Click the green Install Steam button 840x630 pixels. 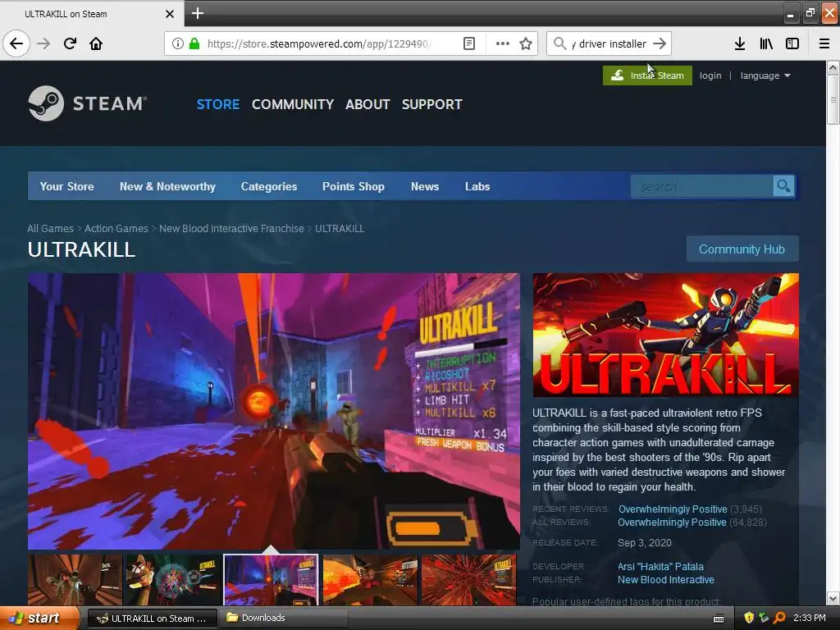pos(647,75)
